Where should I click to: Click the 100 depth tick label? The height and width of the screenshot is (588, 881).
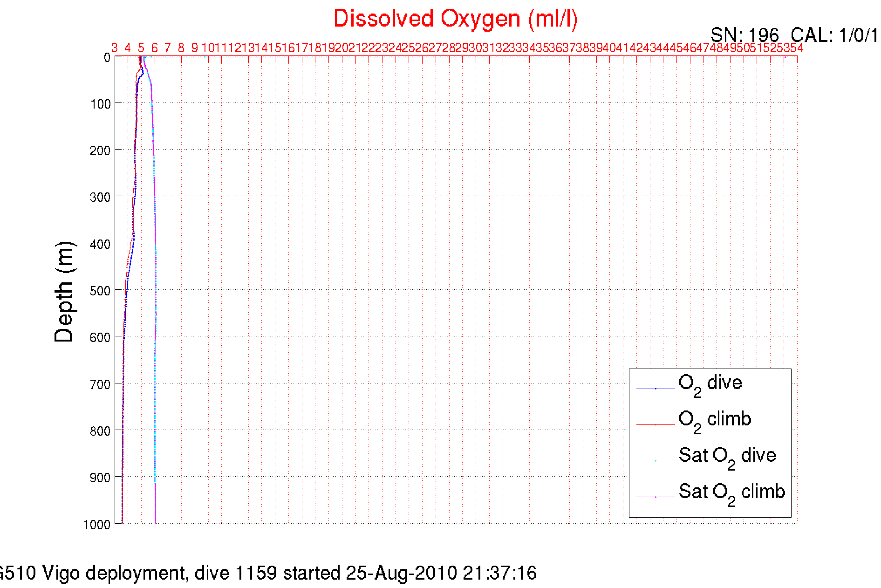(101, 104)
